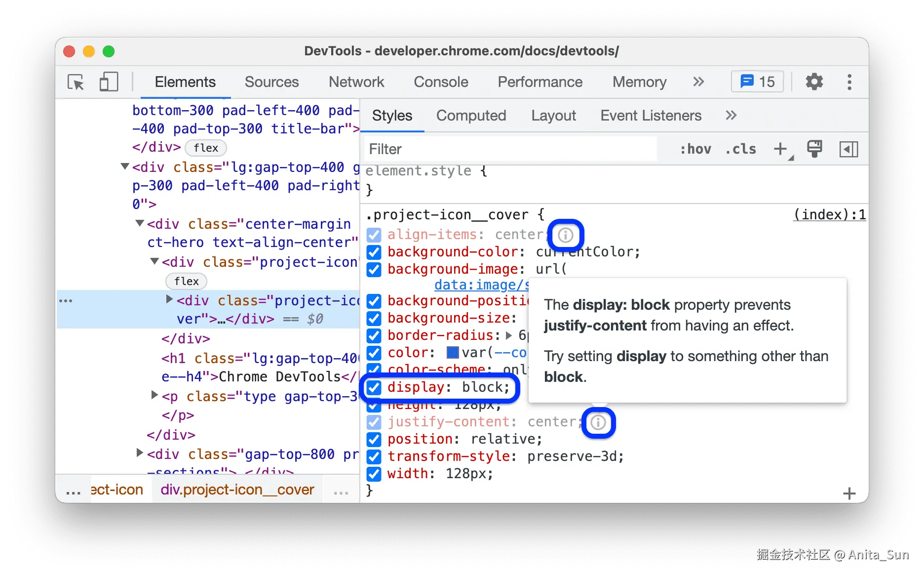The height and width of the screenshot is (576, 924).
Task: Open the data:image URL link
Action: coord(481,285)
